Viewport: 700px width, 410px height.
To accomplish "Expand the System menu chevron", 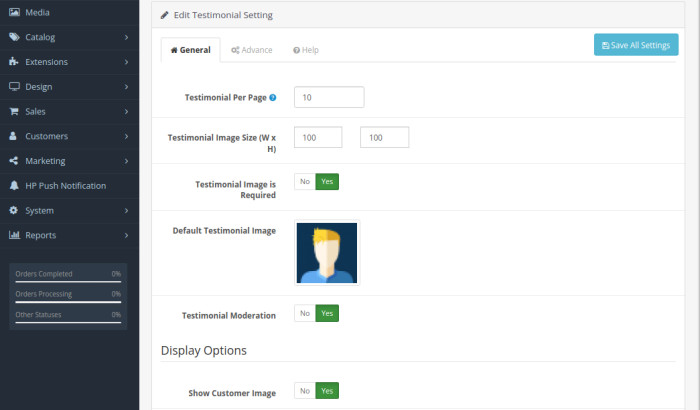I will pos(126,210).
